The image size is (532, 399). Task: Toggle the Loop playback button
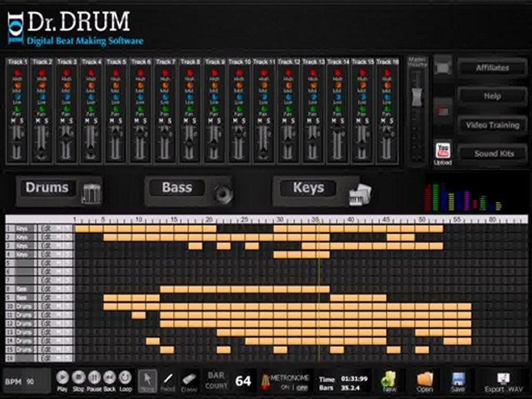125,377
